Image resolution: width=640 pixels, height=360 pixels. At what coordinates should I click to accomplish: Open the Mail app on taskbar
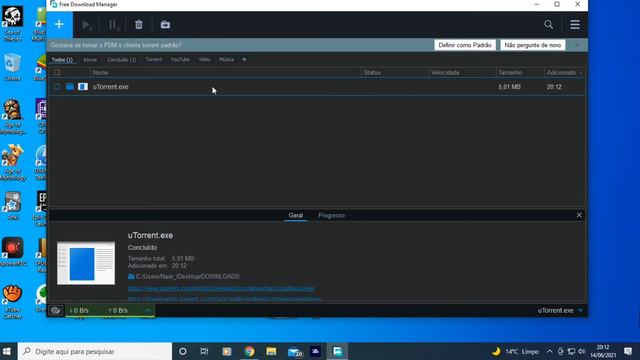294,351
